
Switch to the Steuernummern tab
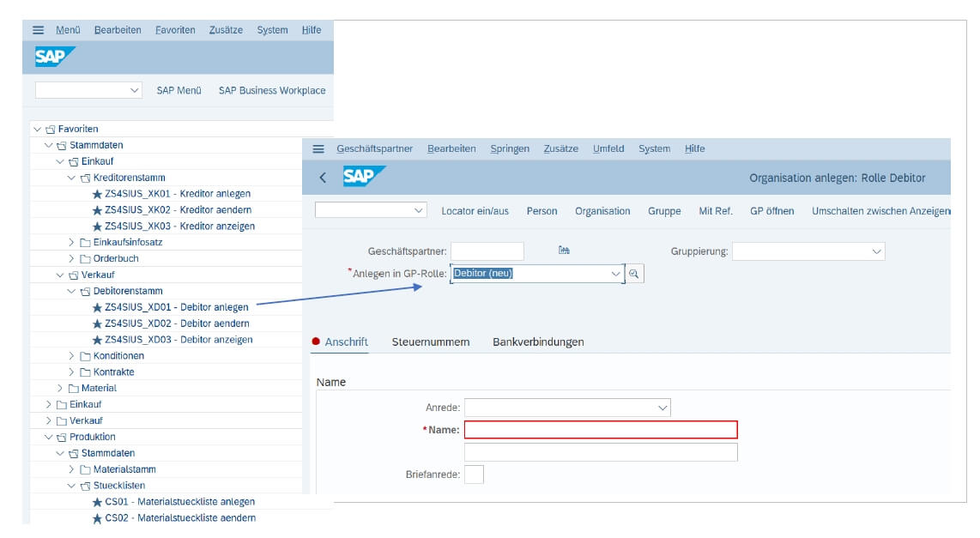pos(431,342)
